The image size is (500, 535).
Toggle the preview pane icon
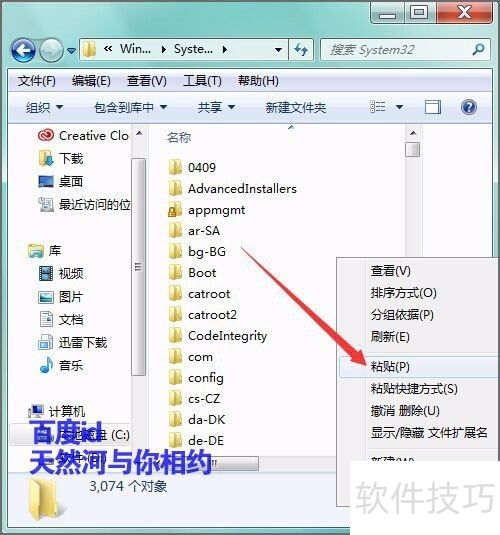432,107
